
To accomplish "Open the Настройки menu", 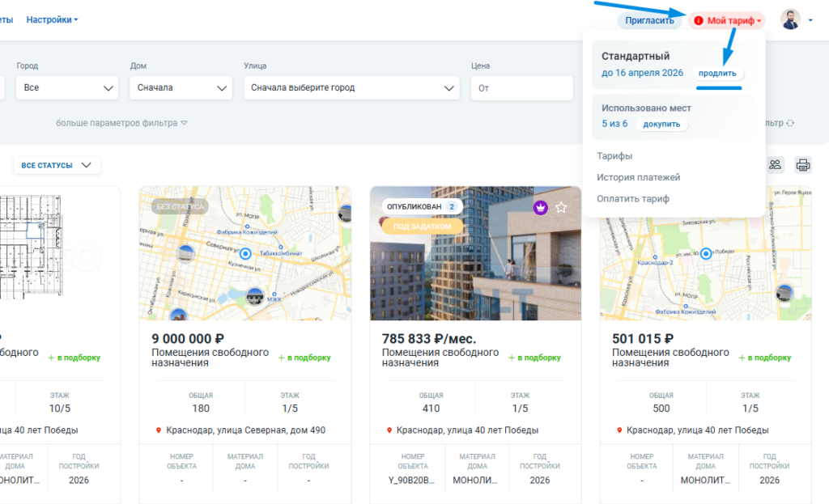I will click(52, 19).
